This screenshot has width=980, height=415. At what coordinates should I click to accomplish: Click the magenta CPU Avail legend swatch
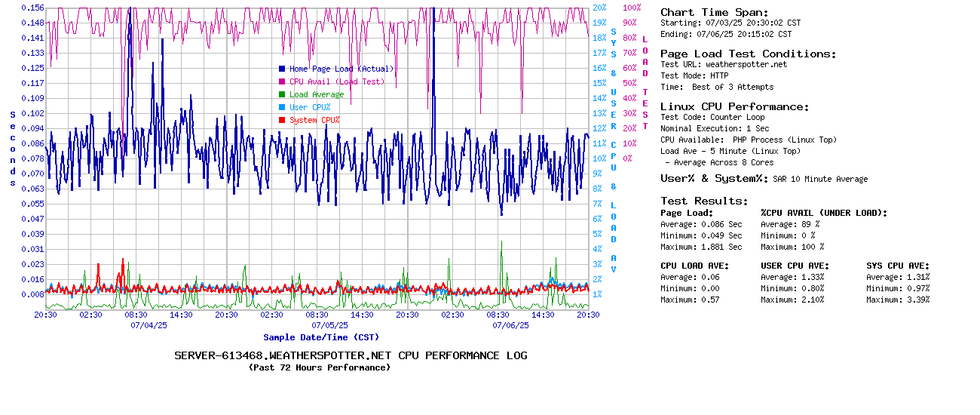point(282,81)
